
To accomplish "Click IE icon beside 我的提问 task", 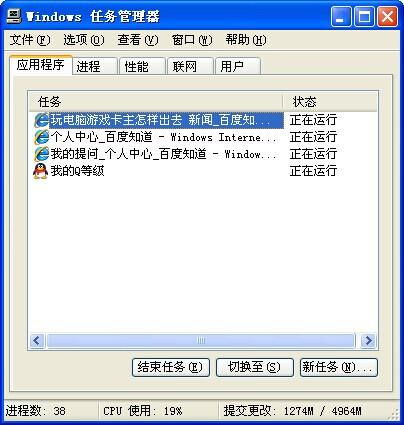I will [41, 154].
